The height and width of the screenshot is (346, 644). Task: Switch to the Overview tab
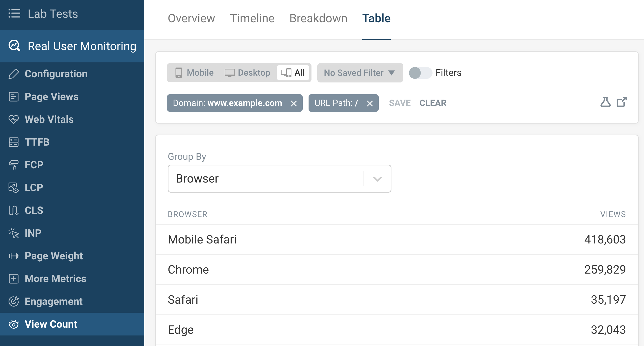(191, 18)
